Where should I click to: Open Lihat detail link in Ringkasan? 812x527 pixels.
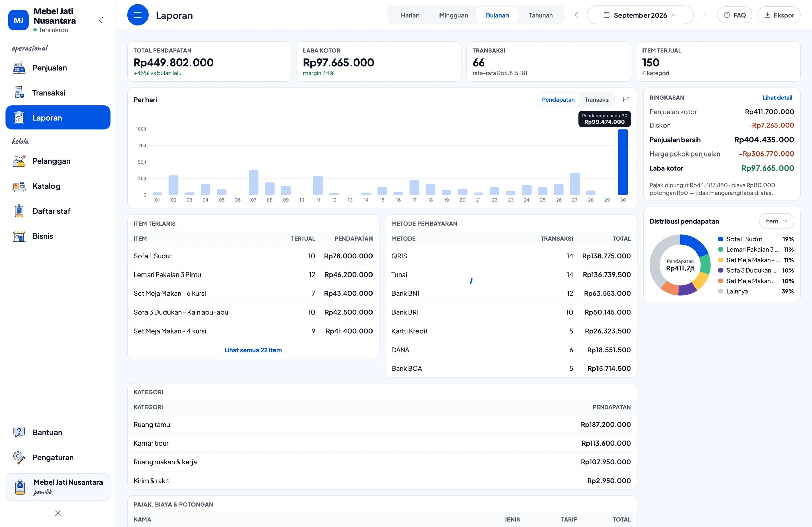coord(777,97)
